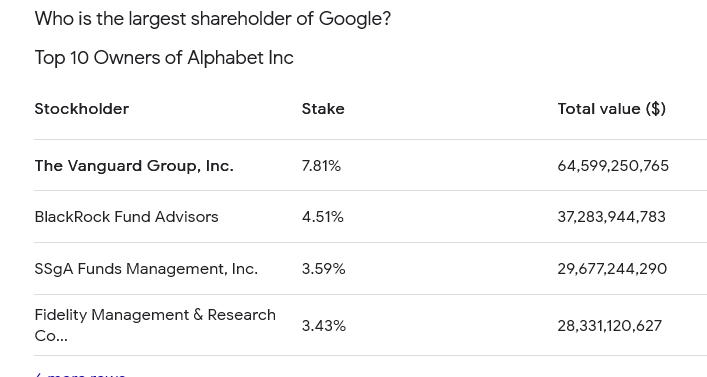Click the word 'Google?' in the question
This screenshot has width=707, height=377.
coord(355,19)
